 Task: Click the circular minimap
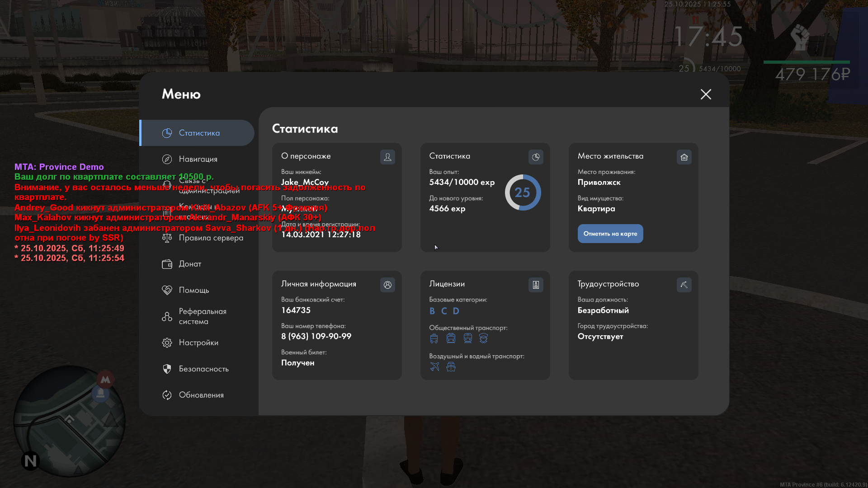(69, 421)
